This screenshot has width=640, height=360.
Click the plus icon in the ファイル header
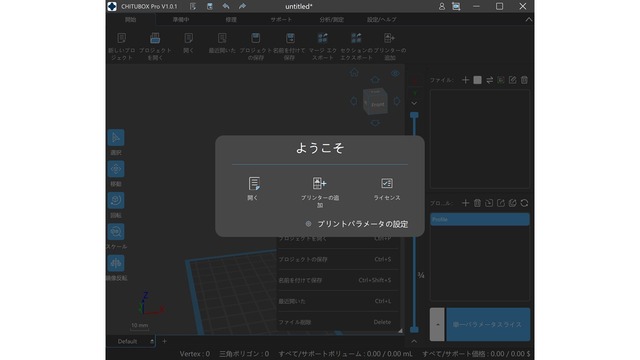(465, 80)
